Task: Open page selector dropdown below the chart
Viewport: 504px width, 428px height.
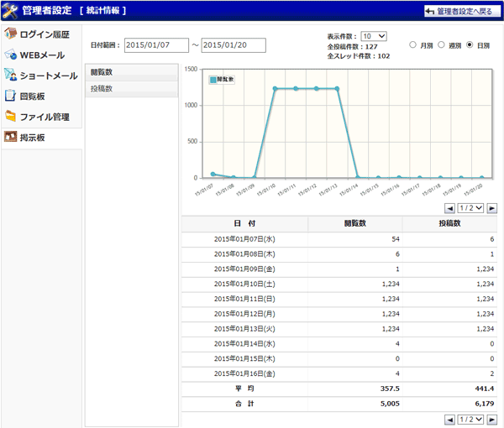Action: click(470, 207)
